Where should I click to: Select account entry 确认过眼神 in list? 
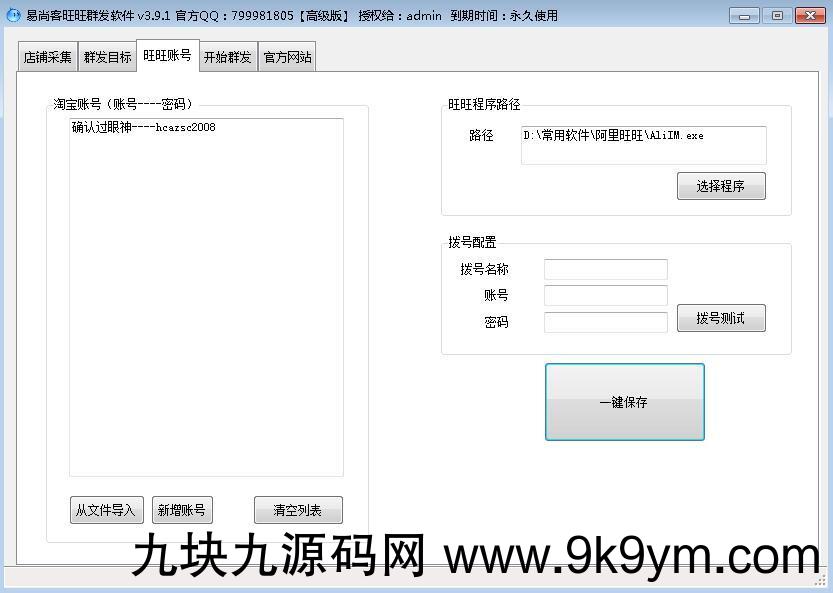[144, 128]
